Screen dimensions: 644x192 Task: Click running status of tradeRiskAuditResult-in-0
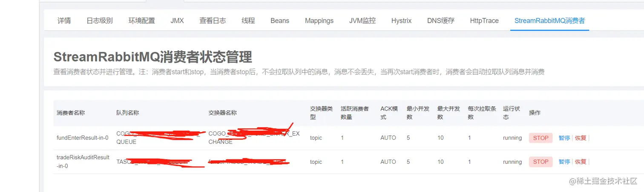click(x=512, y=162)
